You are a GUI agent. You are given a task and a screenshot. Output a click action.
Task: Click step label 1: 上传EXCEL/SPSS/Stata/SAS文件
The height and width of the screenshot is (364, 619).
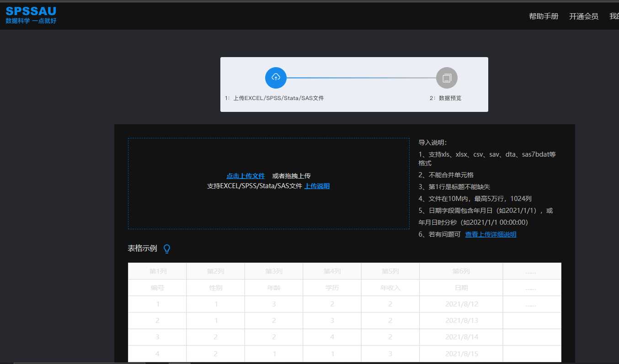click(274, 98)
